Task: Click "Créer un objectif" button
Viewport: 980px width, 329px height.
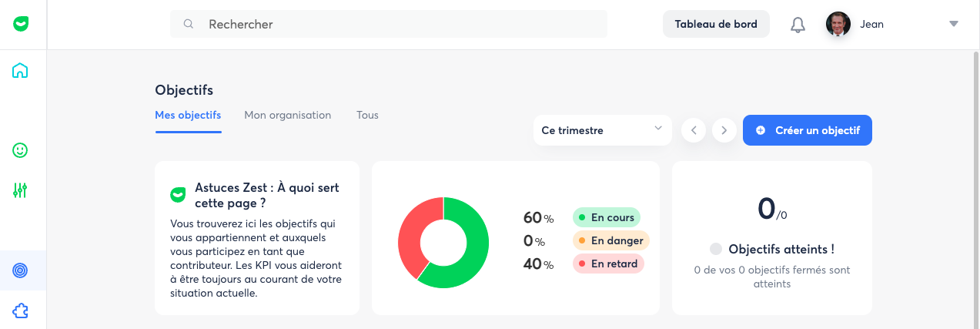Action: point(807,130)
